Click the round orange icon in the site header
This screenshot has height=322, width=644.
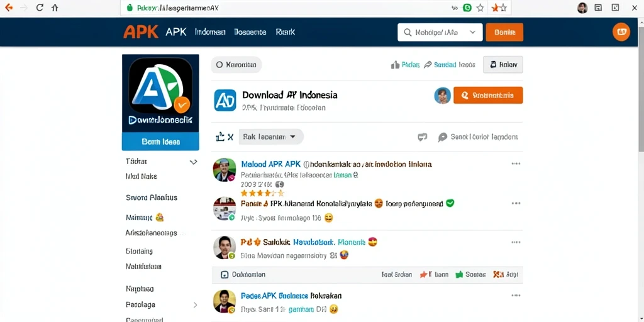(x=621, y=32)
